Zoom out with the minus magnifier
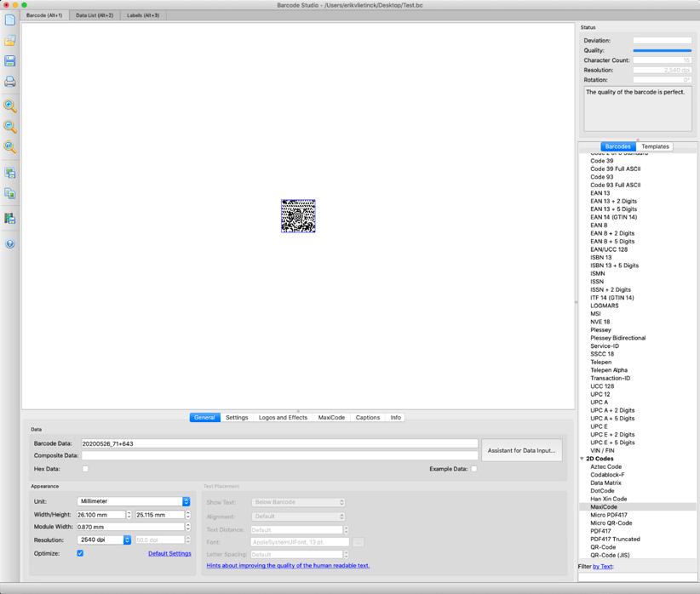Viewport: 700px width, 594px height. (10, 127)
